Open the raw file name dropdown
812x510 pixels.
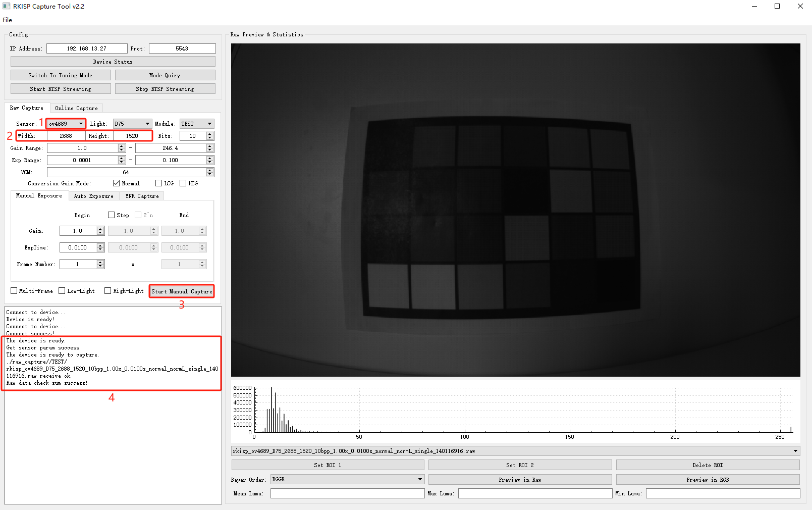point(515,451)
